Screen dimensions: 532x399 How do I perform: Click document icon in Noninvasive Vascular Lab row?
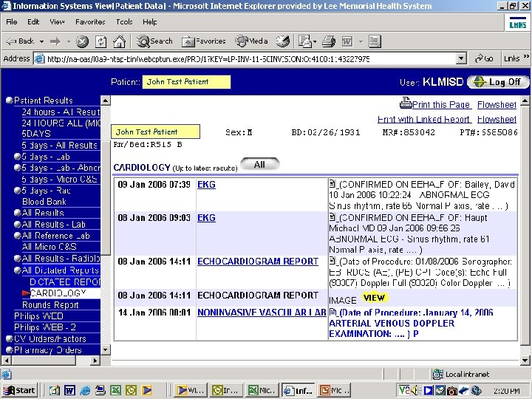332,312
